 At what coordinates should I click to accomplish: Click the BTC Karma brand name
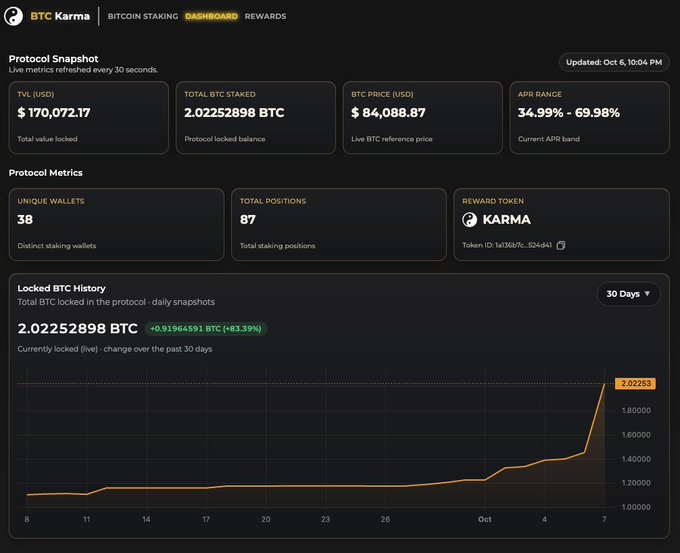(x=60, y=16)
